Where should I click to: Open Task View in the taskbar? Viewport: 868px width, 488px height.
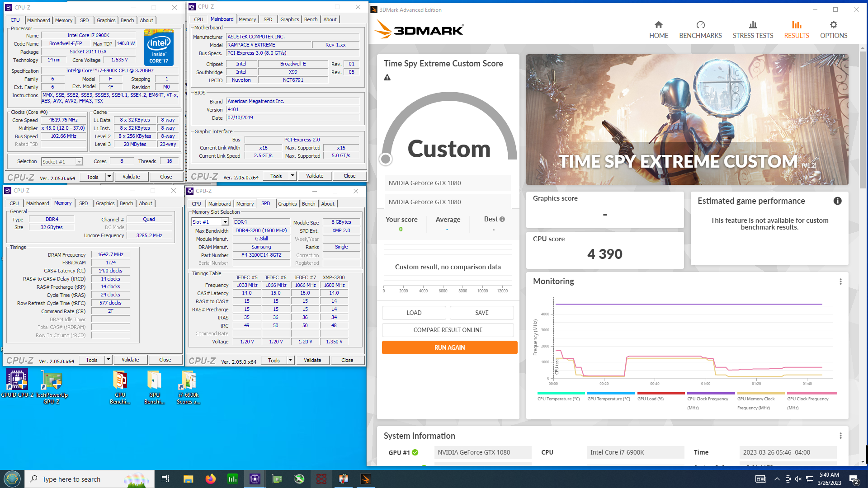coord(165,479)
